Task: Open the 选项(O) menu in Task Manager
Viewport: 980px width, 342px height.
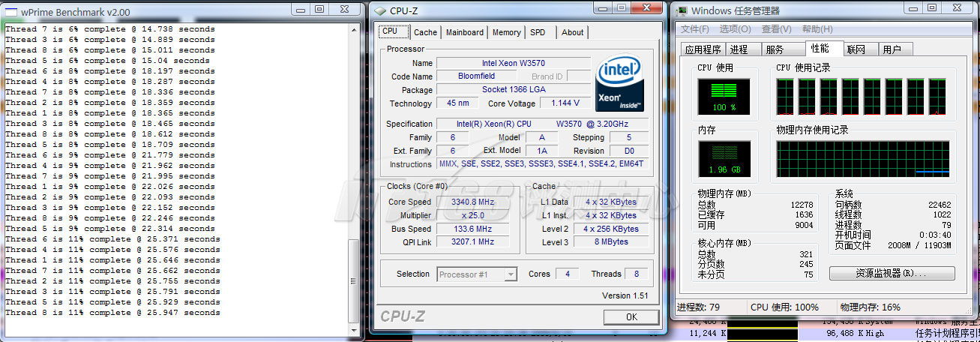Action: pos(736,29)
